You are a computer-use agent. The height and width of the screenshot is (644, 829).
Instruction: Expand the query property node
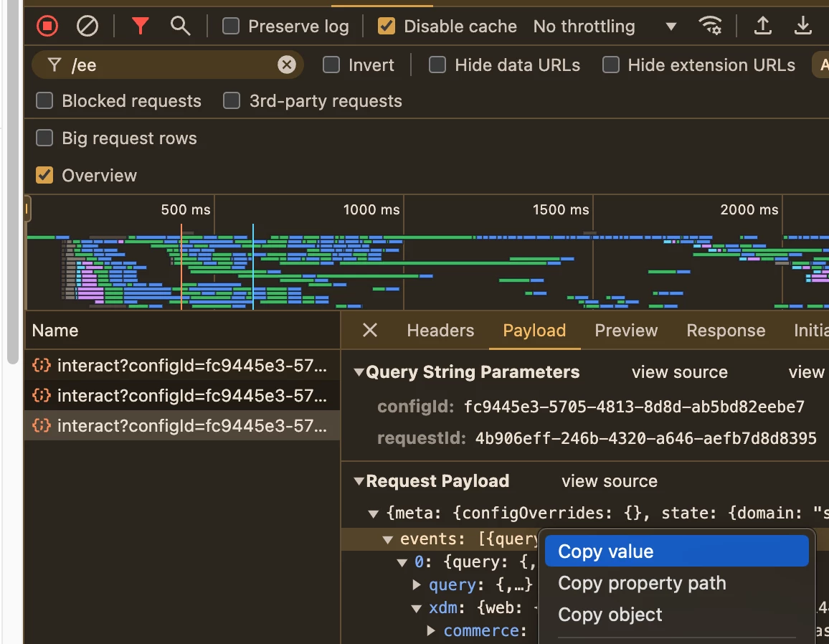point(417,584)
